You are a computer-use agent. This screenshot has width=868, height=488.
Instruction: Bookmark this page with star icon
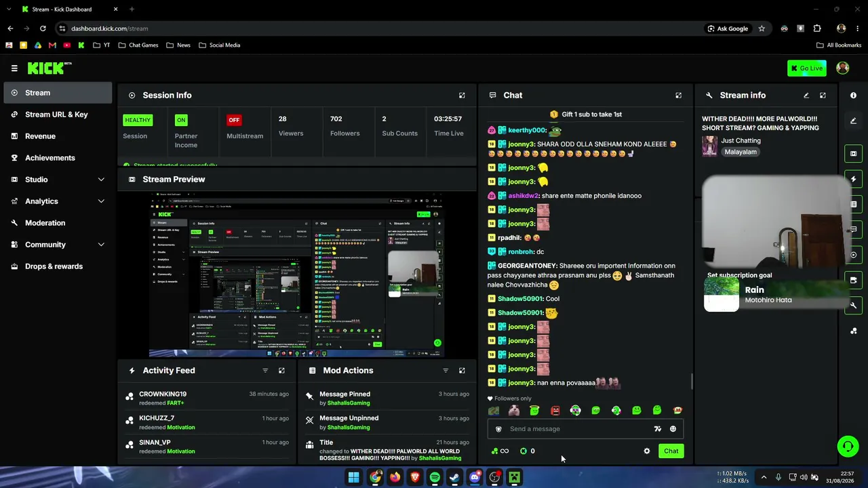tap(762, 28)
